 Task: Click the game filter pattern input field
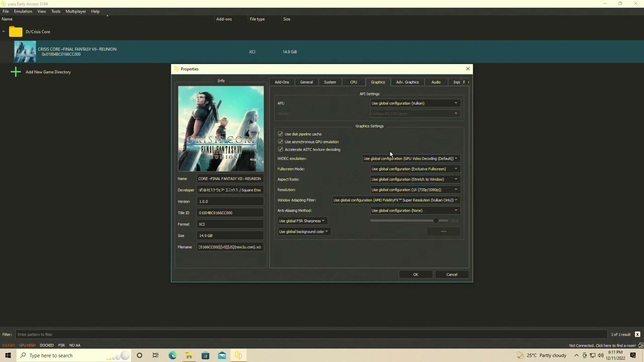[311, 334]
